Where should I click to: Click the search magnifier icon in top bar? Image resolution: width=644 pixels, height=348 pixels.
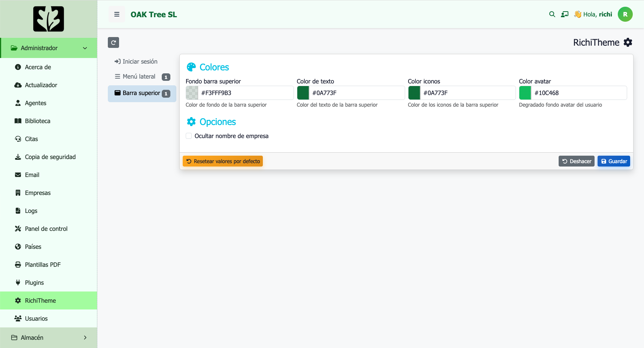[x=552, y=14]
